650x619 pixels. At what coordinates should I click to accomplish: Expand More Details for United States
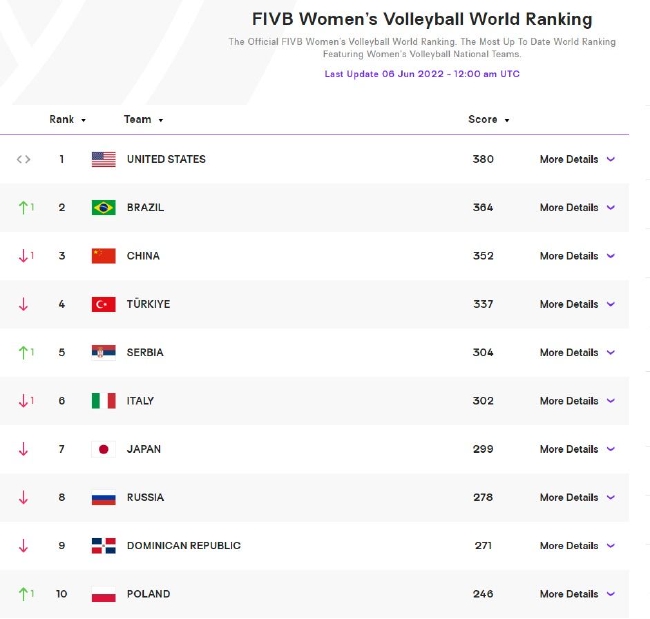coord(577,159)
